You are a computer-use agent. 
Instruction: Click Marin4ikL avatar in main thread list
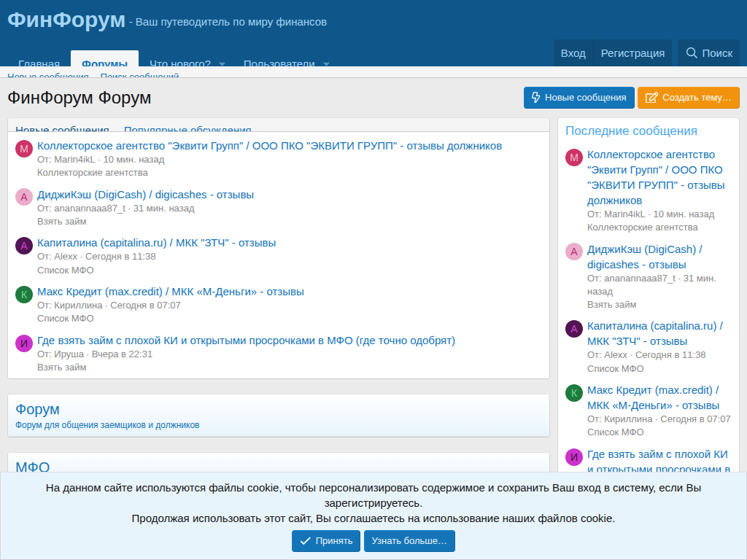pyautogui.click(x=24, y=149)
